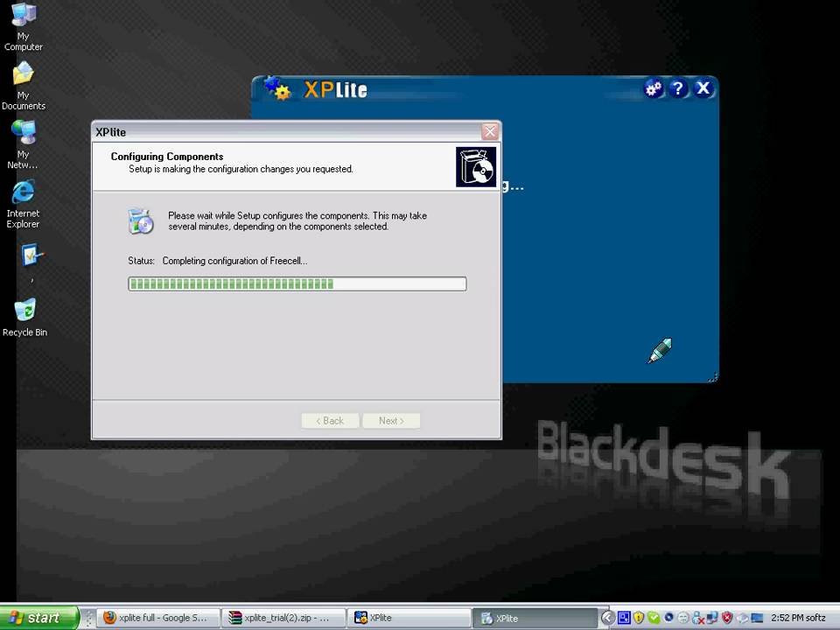Image resolution: width=840 pixels, height=630 pixels.
Task: Close the Configuring Components dialog
Action: pos(490,131)
